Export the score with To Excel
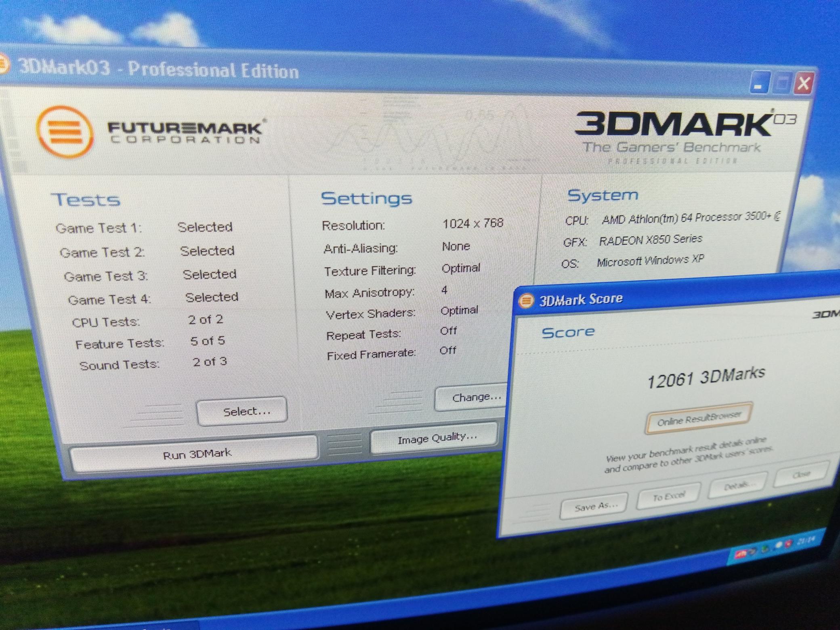This screenshot has height=630, width=840. tap(669, 496)
